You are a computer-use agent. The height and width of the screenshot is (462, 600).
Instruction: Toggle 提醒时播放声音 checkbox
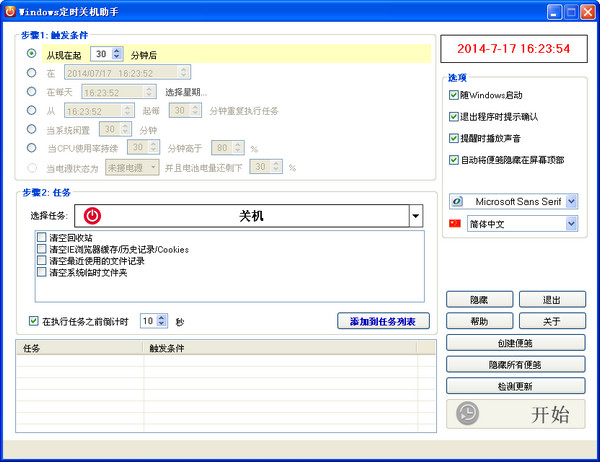click(x=453, y=138)
